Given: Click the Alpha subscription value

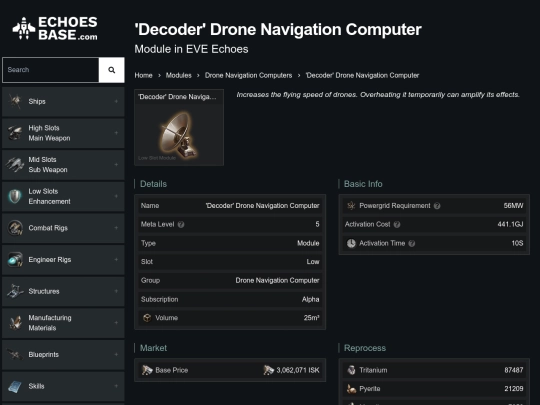Looking at the screenshot, I should pyautogui.click(x=310, y=300).
